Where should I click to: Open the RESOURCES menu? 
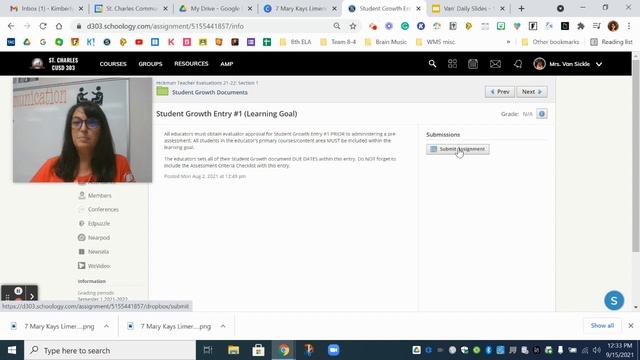click(x=191, y=64)
